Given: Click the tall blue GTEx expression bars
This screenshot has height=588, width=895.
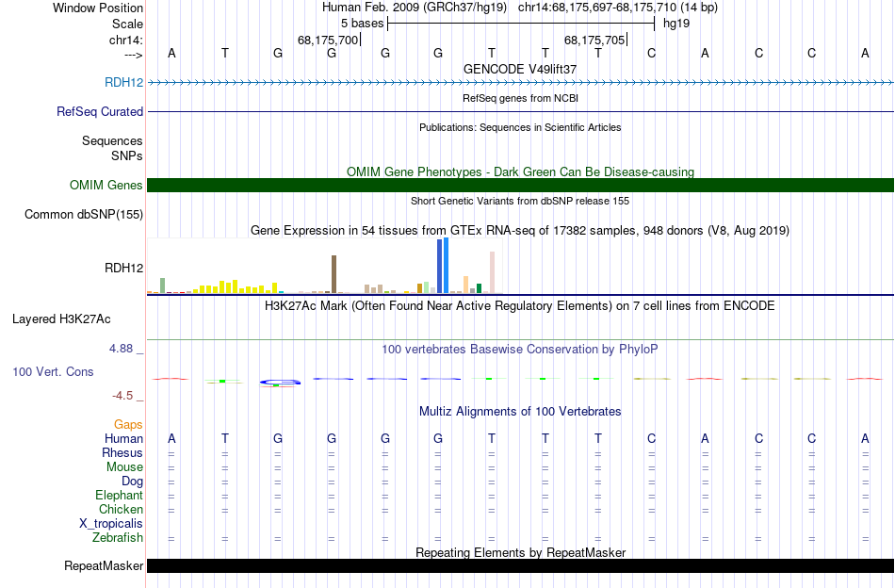Looking at the screenshot, I should 443,266.
